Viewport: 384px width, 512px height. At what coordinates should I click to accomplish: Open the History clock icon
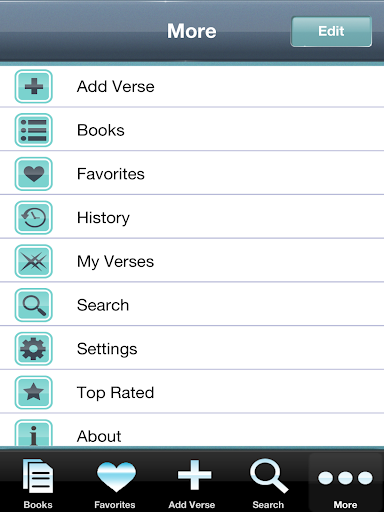click(34, 217)
